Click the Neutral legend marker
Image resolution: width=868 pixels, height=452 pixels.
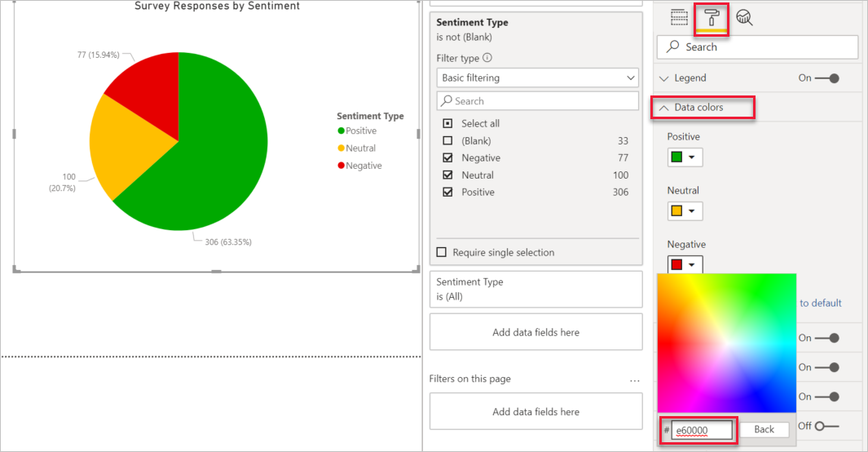(341, 148)
